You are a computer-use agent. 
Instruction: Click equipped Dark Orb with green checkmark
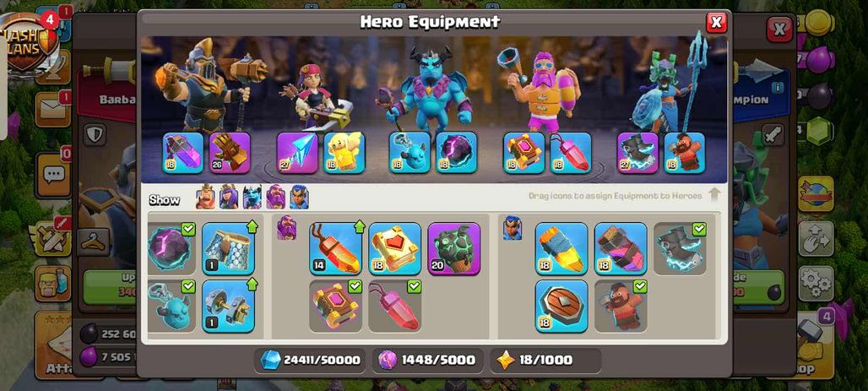[x=171, y=248]
